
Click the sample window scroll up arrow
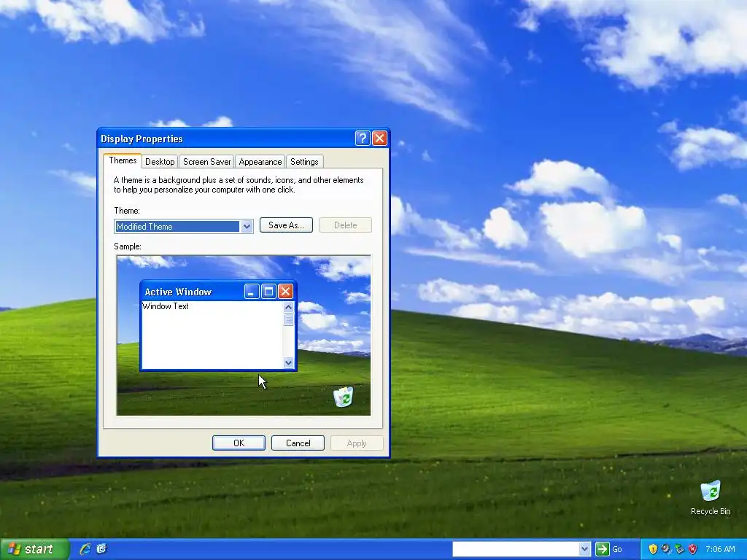pos(288,307)
